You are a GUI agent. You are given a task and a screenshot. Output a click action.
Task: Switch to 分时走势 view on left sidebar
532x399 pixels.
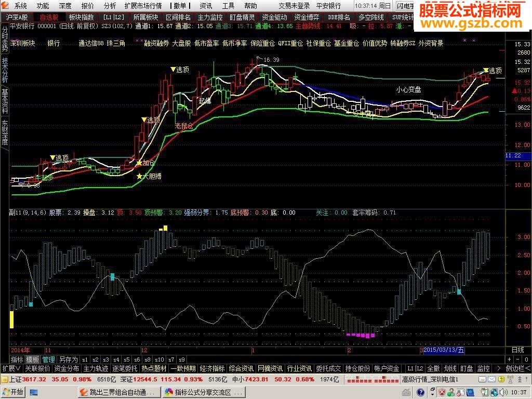(x=4, y=38)
